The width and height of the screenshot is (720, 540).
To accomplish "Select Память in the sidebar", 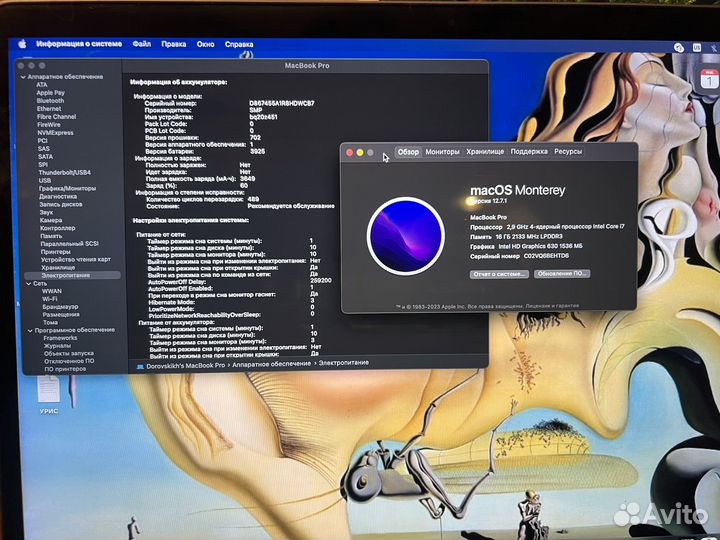I will (x=51, y=236).
